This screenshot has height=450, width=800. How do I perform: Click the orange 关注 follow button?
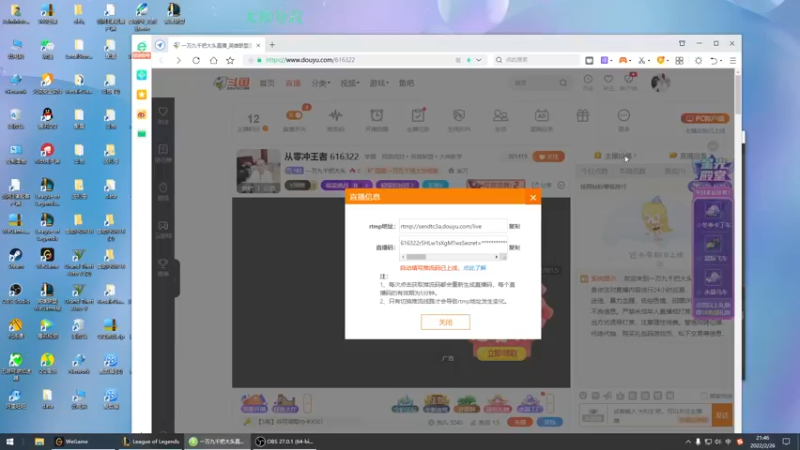548,157
